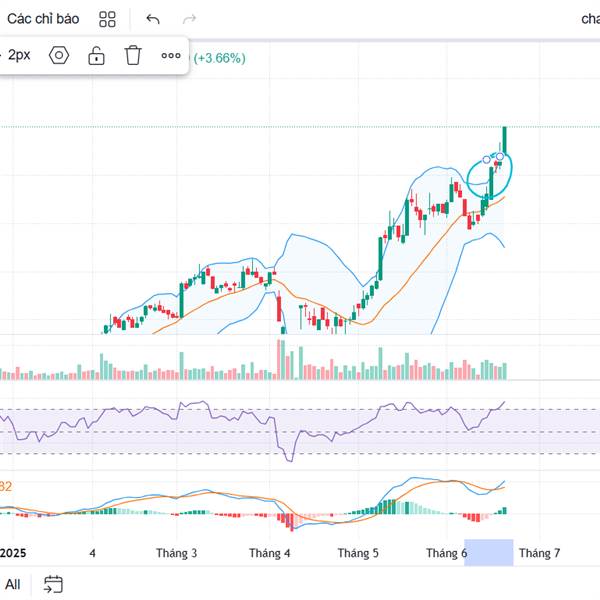
Task: Click the Tháng 5 time axis label
Action: (358, 553)
